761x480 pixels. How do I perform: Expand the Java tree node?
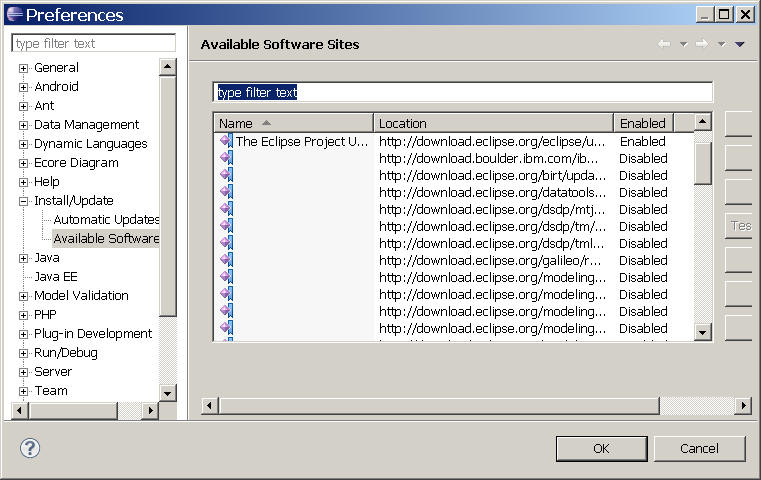click(23, 258)
